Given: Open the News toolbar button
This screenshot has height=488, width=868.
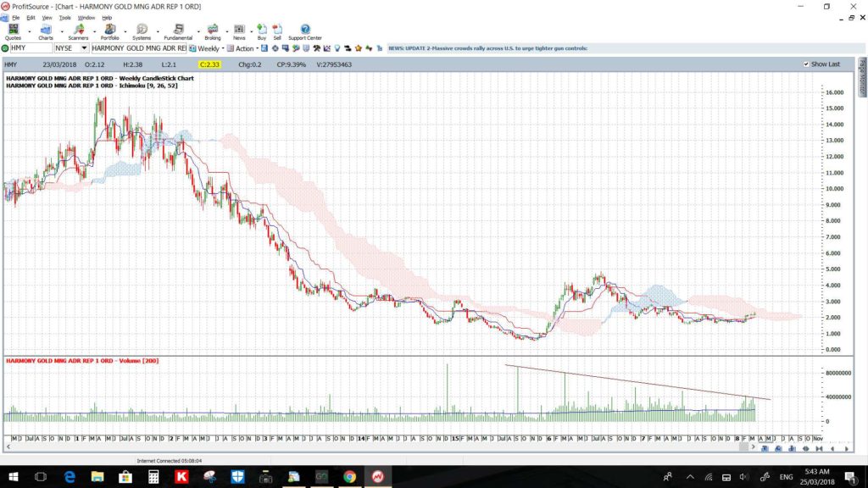Looking at the screenshot, I should [x=239, y=32].
